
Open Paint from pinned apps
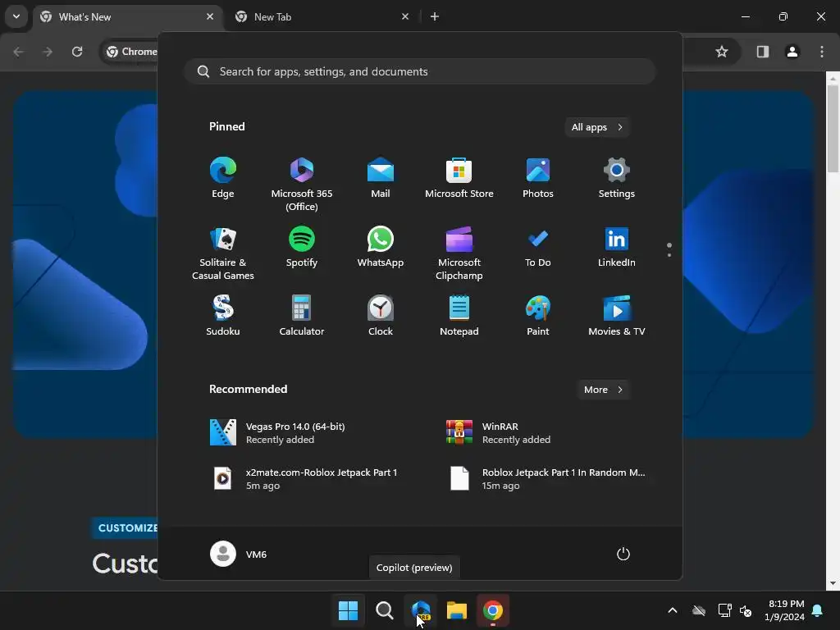(538, 316)
